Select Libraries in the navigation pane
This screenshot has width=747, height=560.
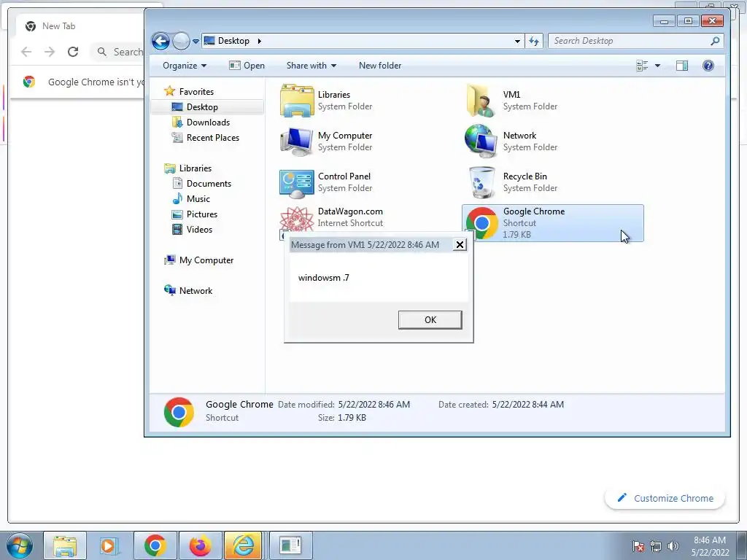187,168
